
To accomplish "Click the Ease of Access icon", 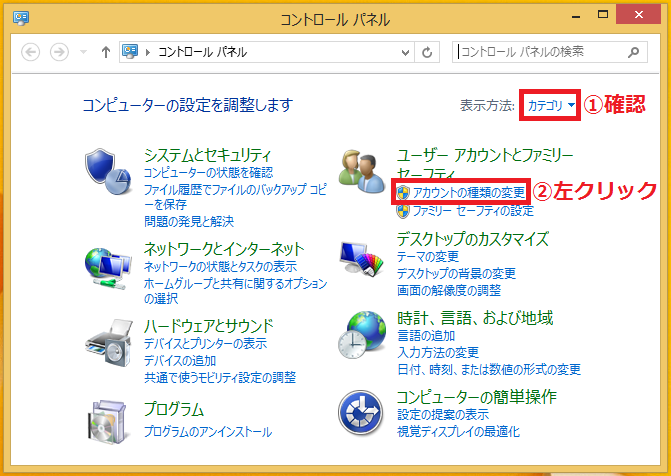I will (360, 412).
